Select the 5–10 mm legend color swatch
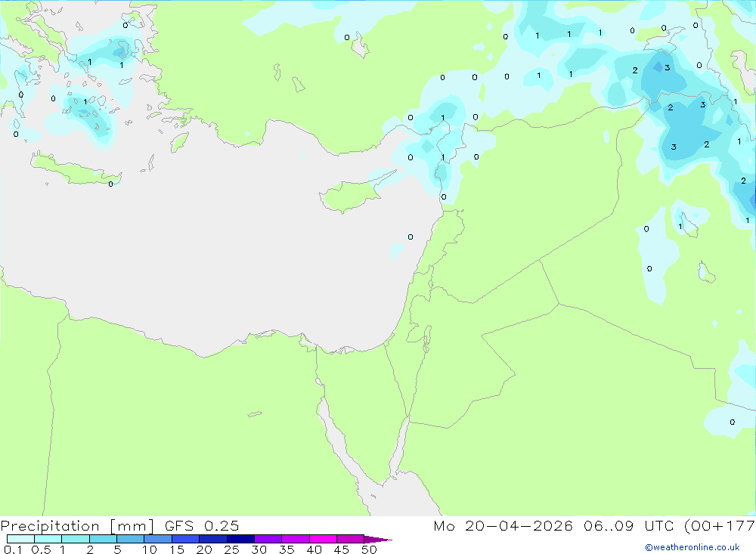This screenshot has width=756, height=554. click(x=131, y=539)
